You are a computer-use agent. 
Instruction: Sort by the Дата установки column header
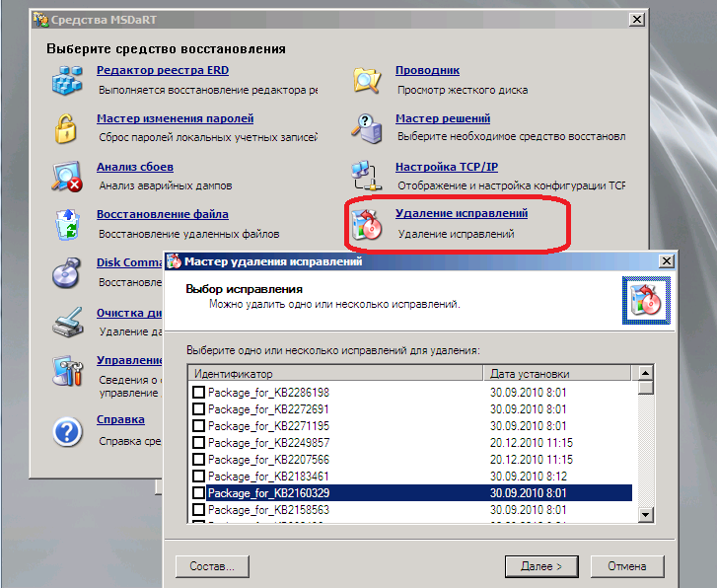pos(557,373)
